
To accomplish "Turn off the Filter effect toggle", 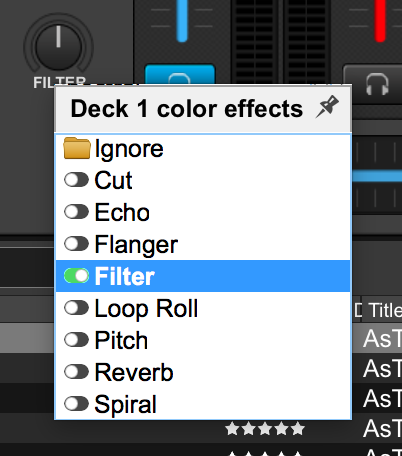I will point(76,276).
